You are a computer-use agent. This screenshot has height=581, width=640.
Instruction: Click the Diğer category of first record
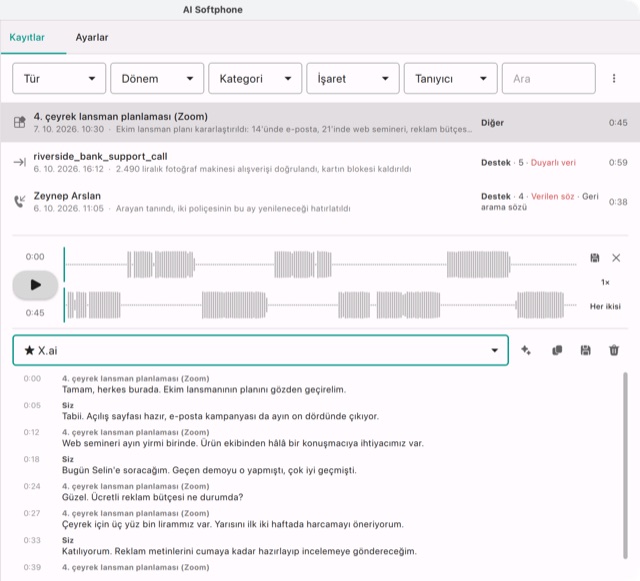tap(492, 123)
